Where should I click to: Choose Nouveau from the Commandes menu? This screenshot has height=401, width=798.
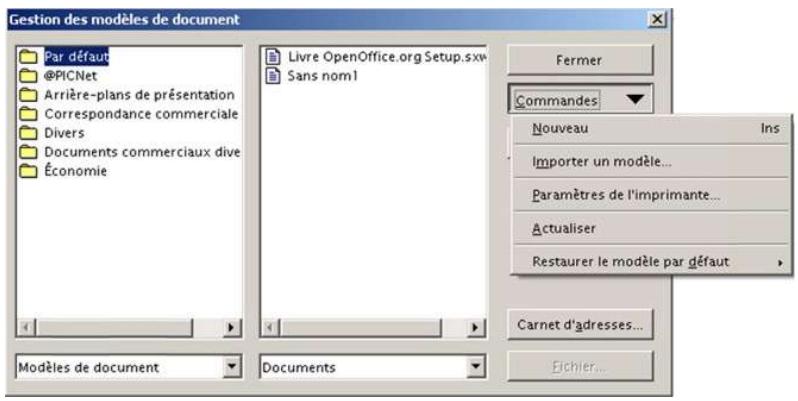651,128
